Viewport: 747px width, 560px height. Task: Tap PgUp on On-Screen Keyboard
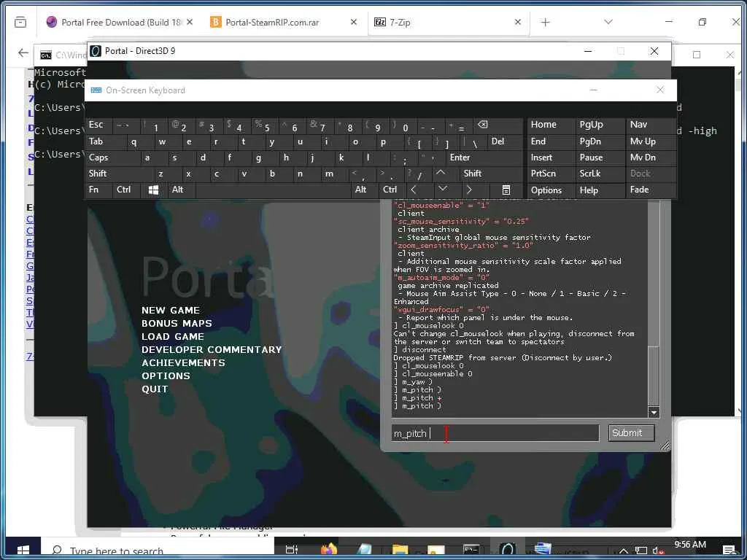(600, 125)
